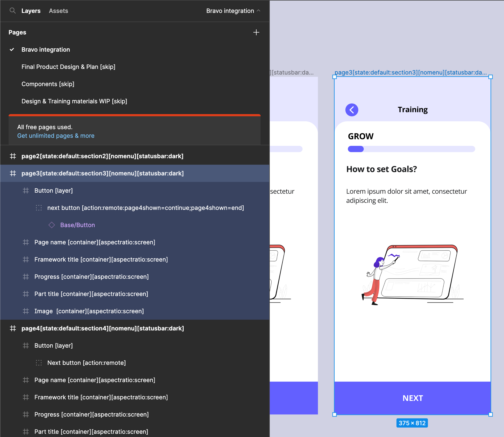Switch to the Assets tab
504x437 pixels.
click(58, 11)
